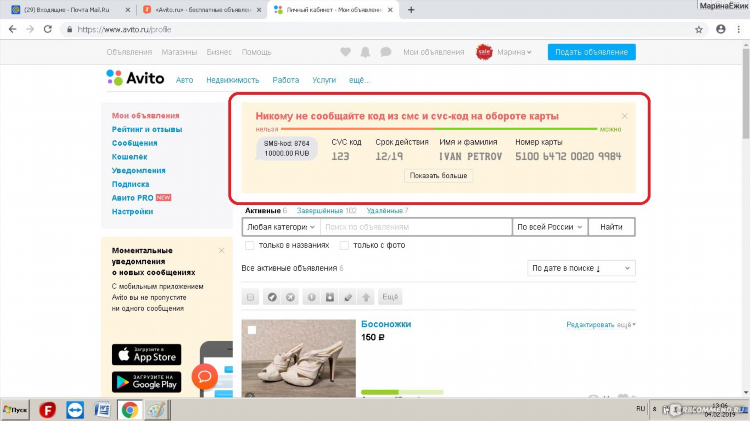Open Удалённые listings tab
750x421 pixels.
(x=387, y=210)
